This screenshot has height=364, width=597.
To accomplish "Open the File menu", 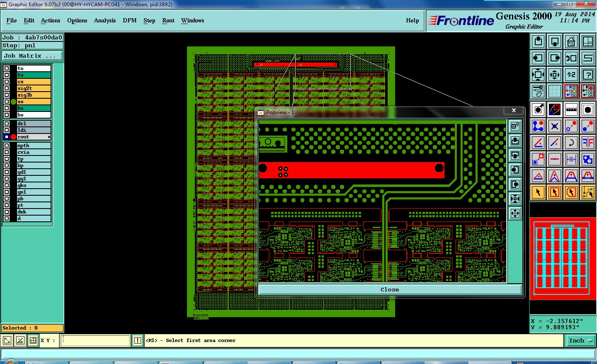I will [x=12, y=20].
